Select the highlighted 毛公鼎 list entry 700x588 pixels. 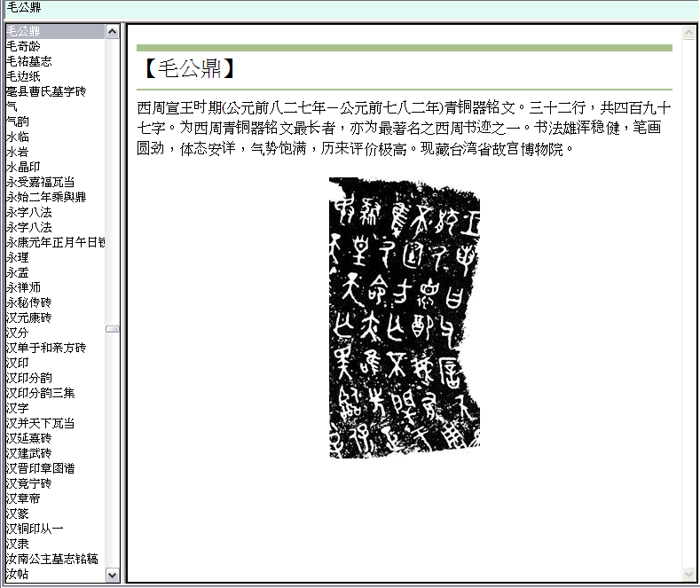(55, 31)
